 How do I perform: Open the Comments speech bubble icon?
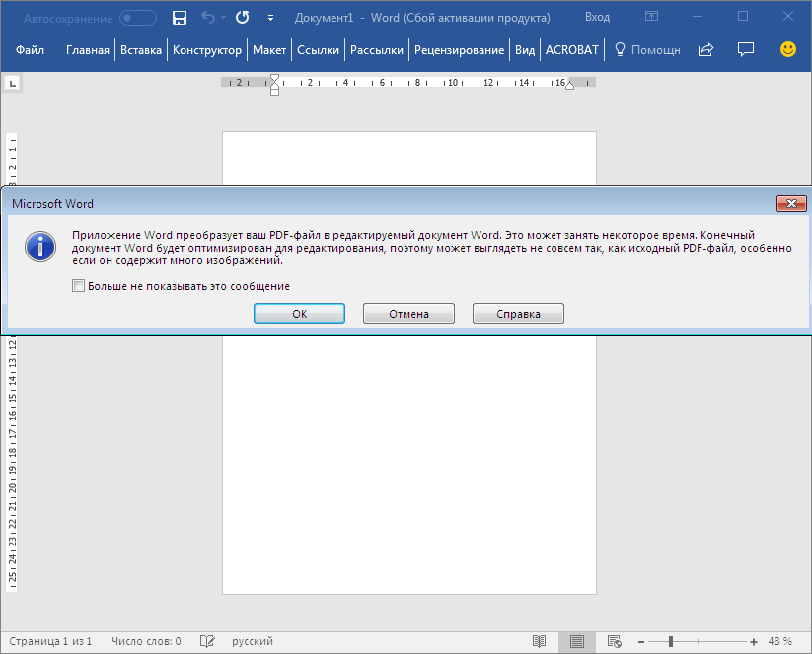pos(746,50)
